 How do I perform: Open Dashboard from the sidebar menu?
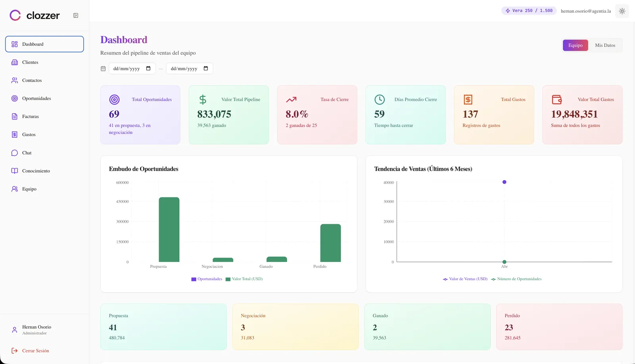[x=44, y=44]
